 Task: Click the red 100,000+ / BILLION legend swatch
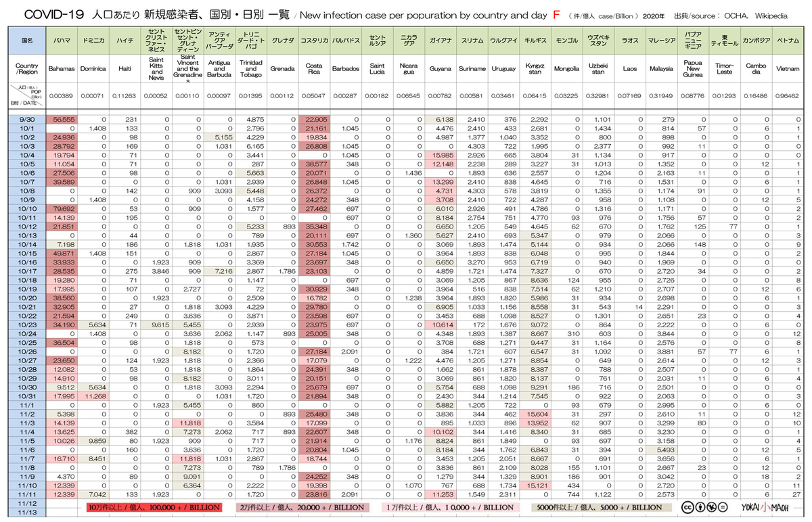(154, 506)
